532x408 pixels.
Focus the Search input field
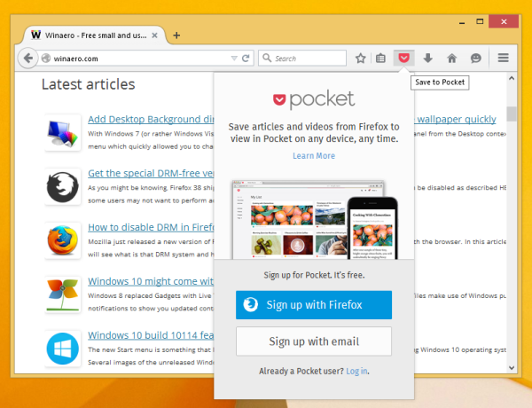302,59
